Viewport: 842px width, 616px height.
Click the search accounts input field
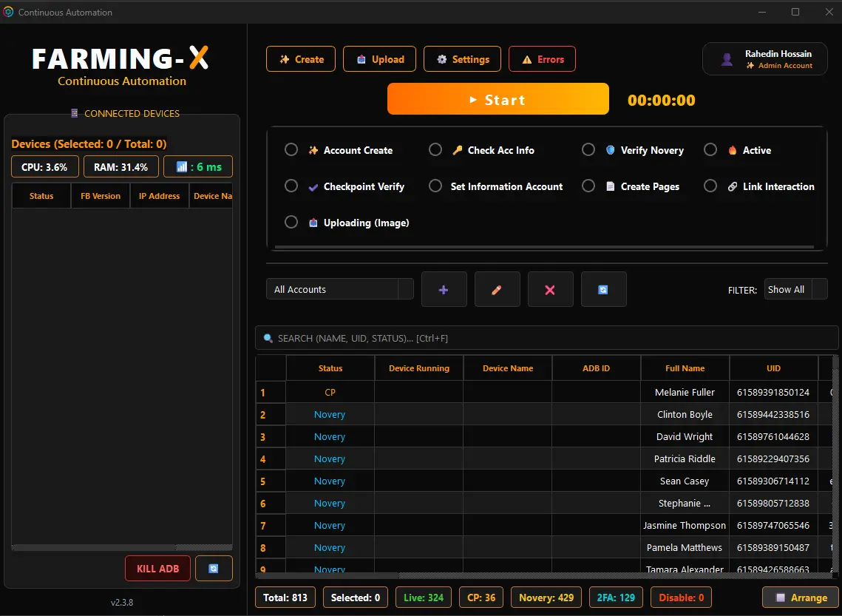(x=546, y=339)
